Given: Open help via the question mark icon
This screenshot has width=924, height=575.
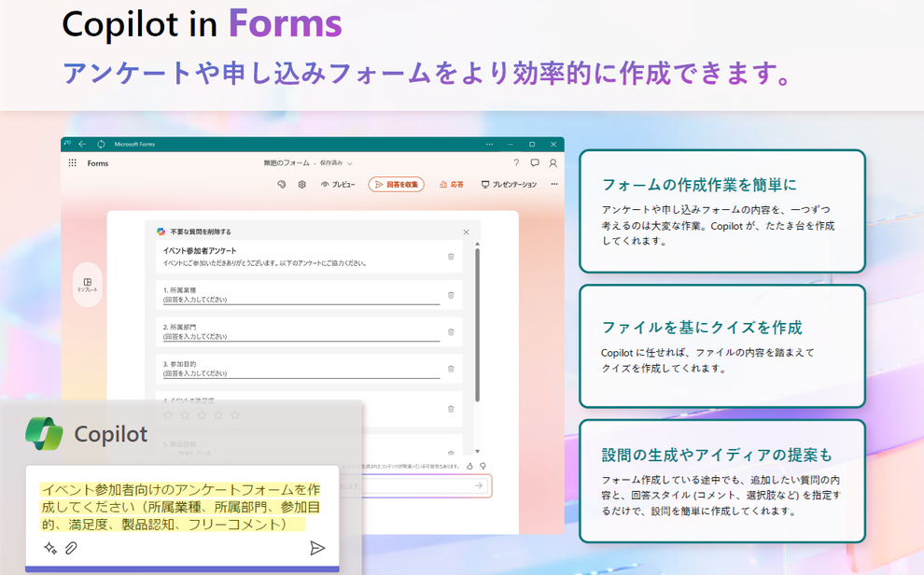Looking at the screenshot, I should [x=516, y=163].
